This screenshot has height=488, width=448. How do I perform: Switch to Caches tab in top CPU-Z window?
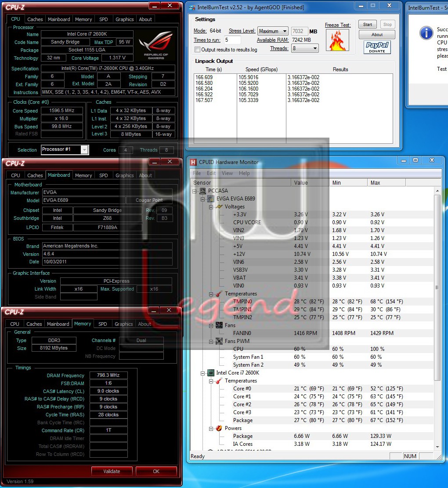click(35, 19)
